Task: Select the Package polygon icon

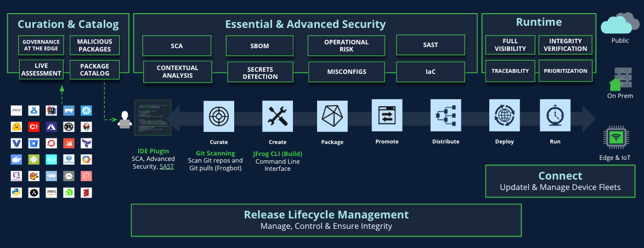Action: (x=332, y=116)
